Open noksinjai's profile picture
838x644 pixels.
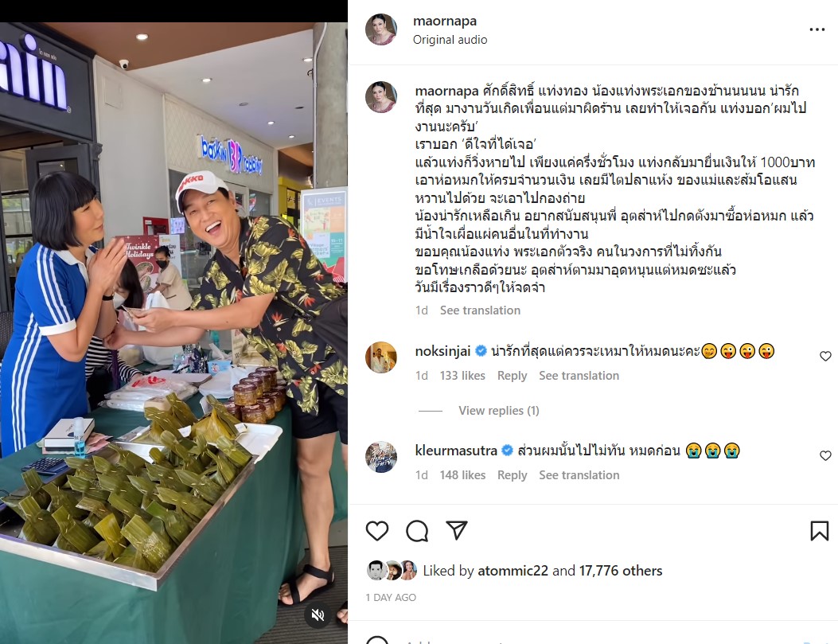coord(381,357)
